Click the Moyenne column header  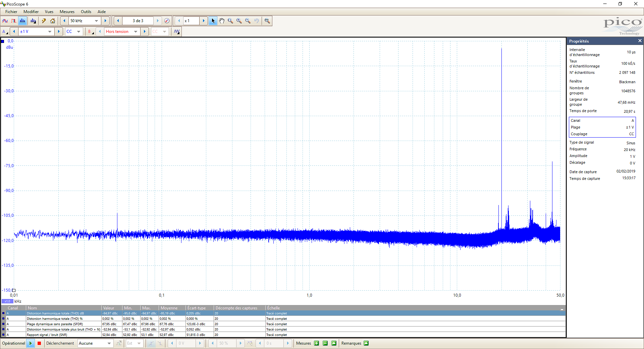(172, 308)
